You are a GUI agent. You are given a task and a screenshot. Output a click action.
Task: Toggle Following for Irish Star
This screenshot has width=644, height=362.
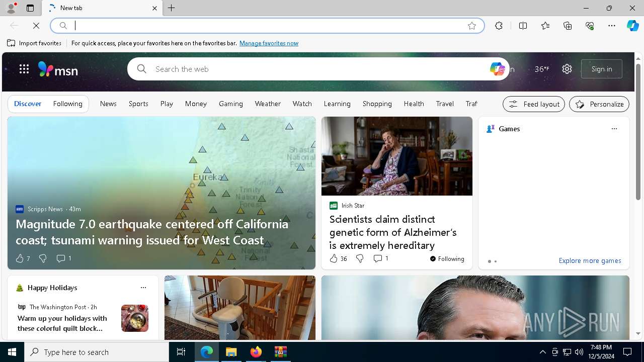coord(447,259)
